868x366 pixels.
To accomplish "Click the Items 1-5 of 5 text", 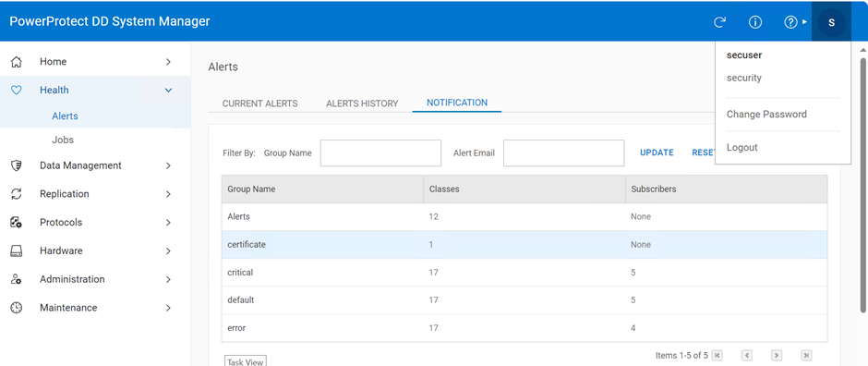I will 681,355.
